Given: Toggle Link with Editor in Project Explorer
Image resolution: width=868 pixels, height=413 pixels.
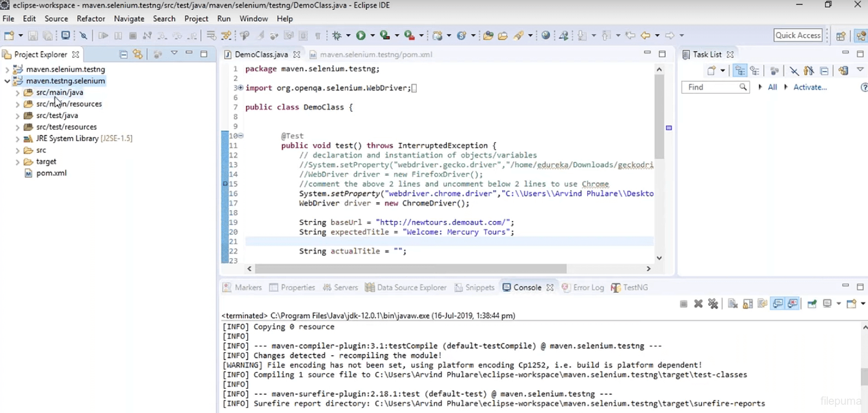Looking at the screenshot, I should pyautogui.click(x=138, y=54).
